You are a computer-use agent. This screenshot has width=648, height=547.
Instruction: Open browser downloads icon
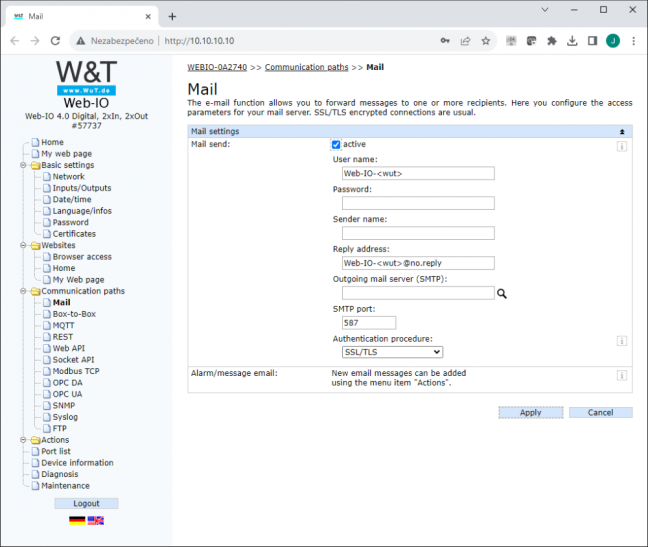coord(572,40)
